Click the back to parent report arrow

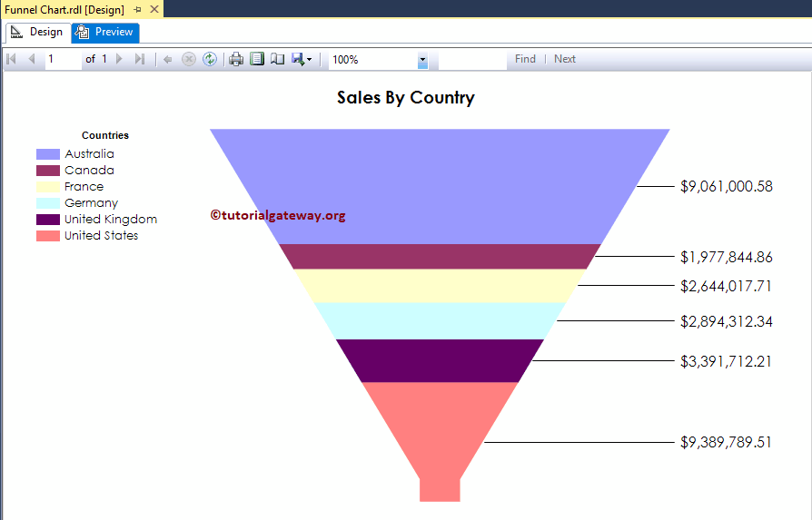tap(168, 60)
